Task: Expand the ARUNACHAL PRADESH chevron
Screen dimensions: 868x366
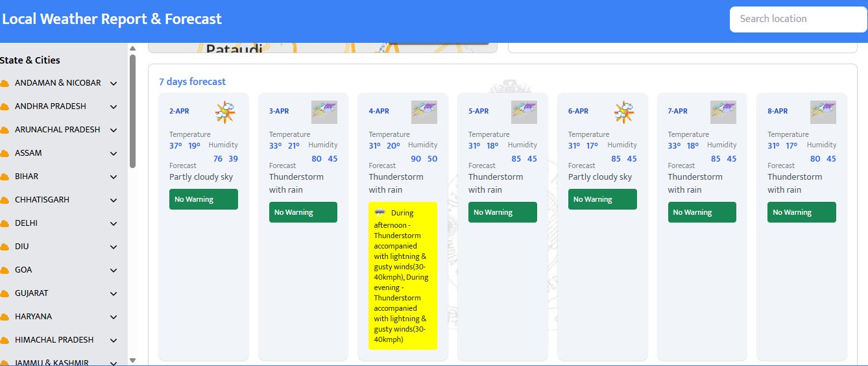Action: 114,130
